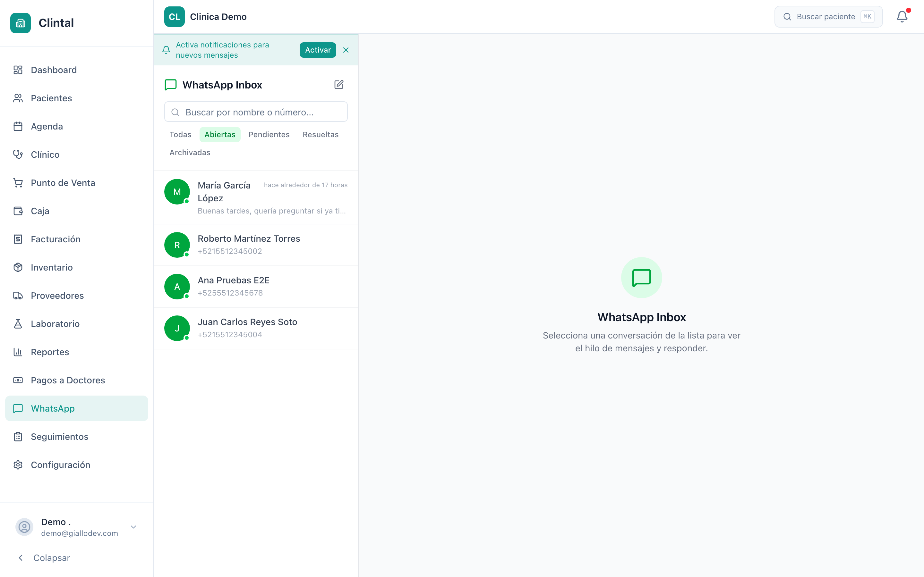Click the Activar notifications button

(x=318, y=50)
